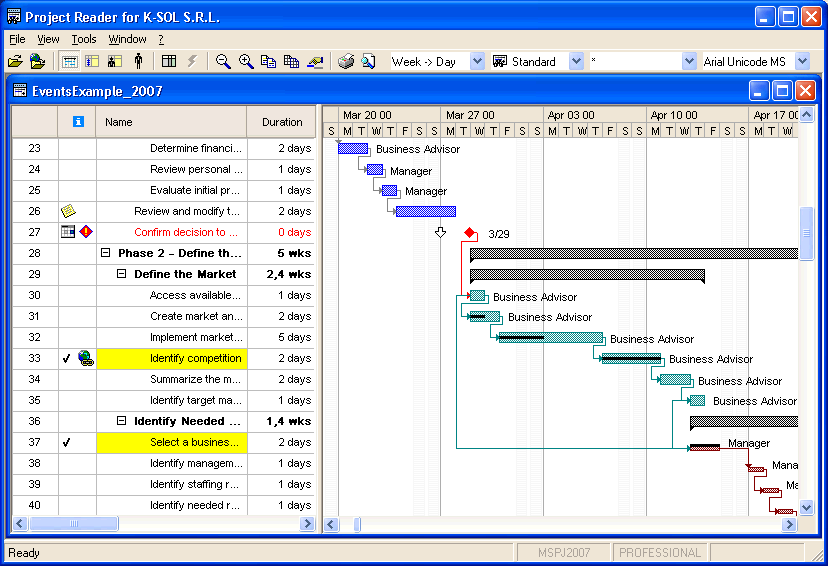Click the Zoom Out magnifier icon
Screen dimensions: 828x566
223,62
